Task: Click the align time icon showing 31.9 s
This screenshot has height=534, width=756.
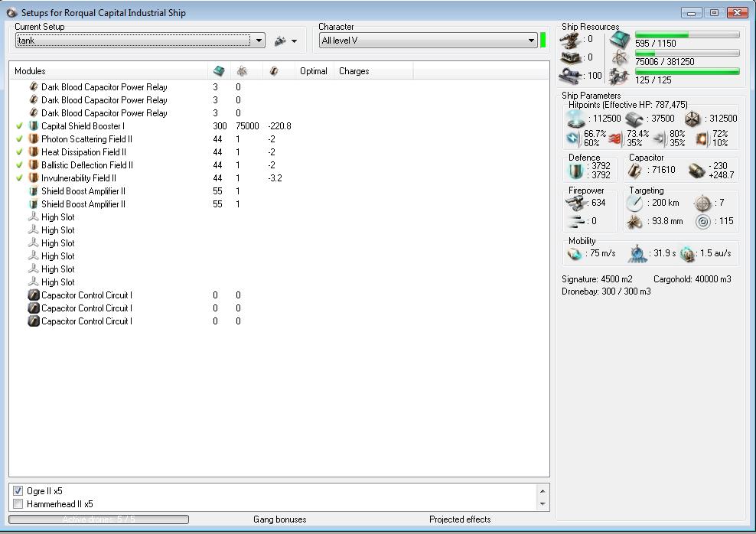Action: tap(637, 253)
